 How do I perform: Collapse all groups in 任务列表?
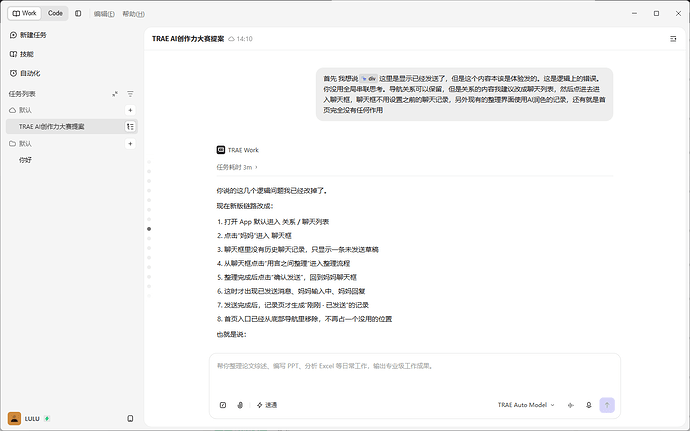click(115, 94)
